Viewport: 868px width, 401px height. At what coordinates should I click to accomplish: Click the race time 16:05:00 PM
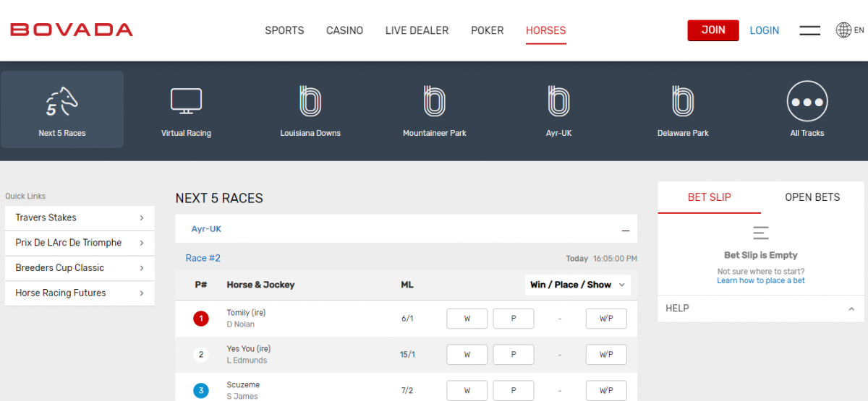[x=615, y=259]
